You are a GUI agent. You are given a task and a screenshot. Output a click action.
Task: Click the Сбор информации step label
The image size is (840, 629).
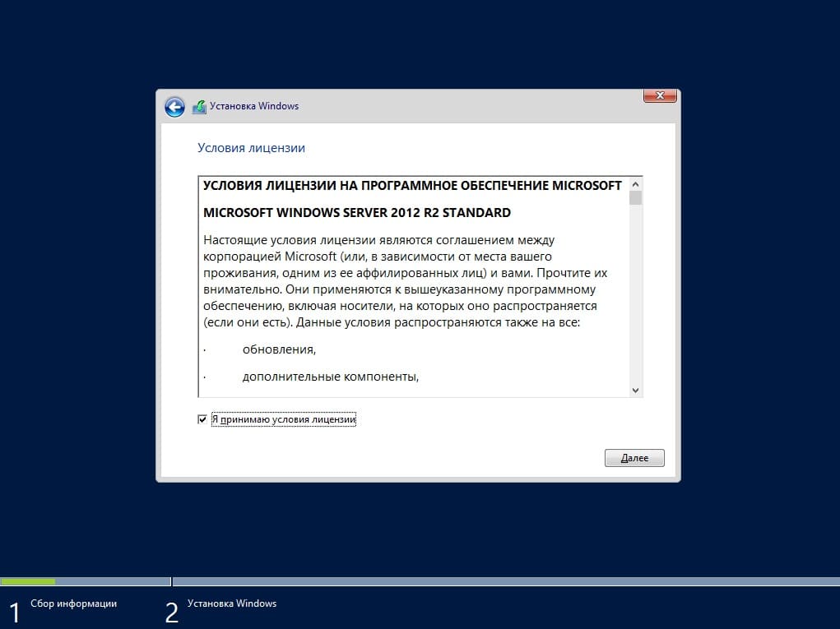(73, 604)
